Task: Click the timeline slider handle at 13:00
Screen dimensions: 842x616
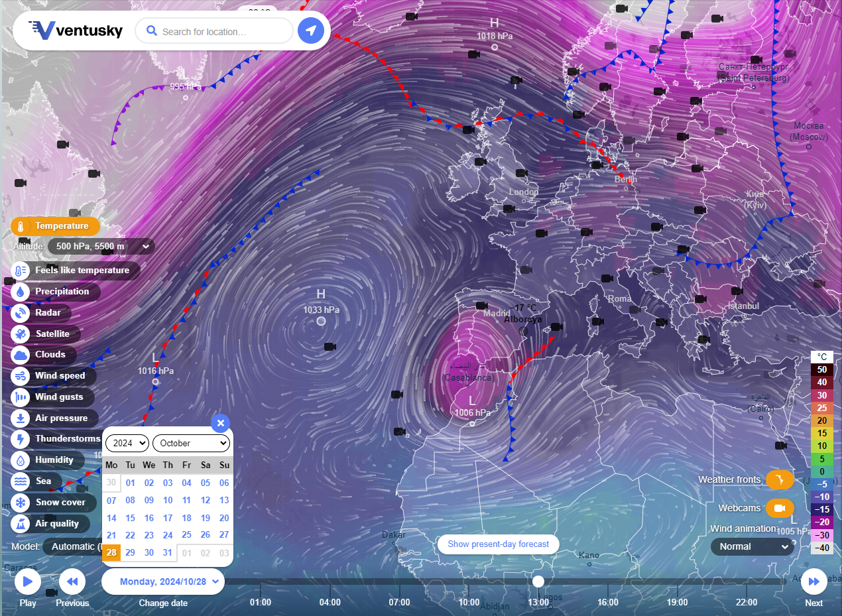Action: tap(538, 582)
